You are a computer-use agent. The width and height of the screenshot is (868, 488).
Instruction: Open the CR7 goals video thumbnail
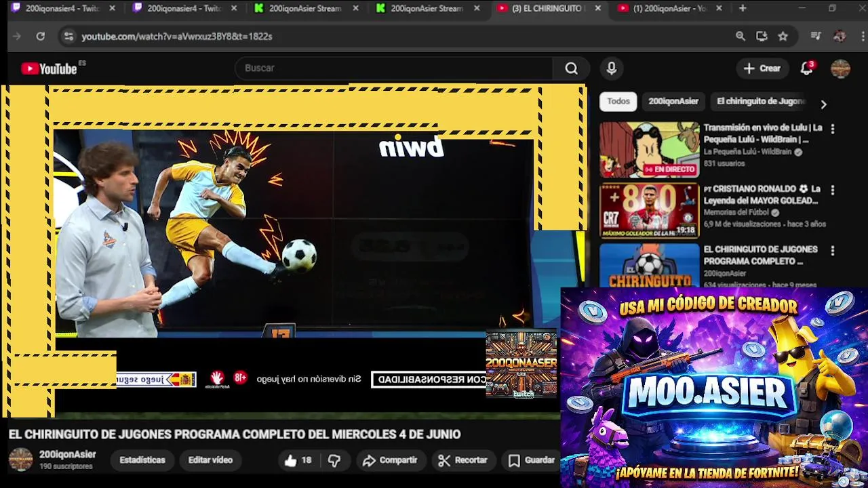click(x=649, y=211)
